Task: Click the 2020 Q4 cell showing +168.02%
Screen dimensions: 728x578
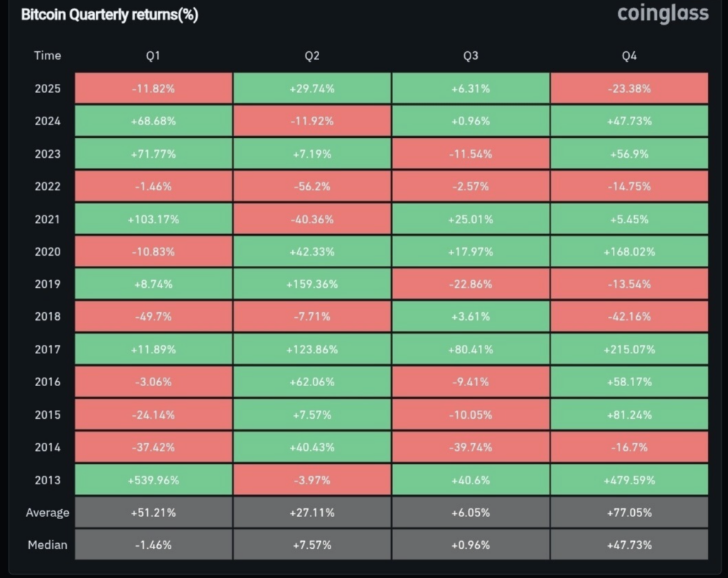Action: pyautogui.click(x=629, y=252)
